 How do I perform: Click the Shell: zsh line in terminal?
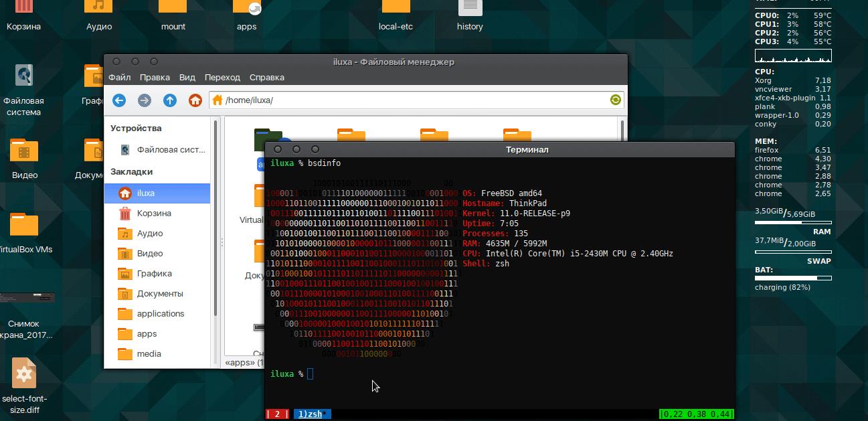486,264
